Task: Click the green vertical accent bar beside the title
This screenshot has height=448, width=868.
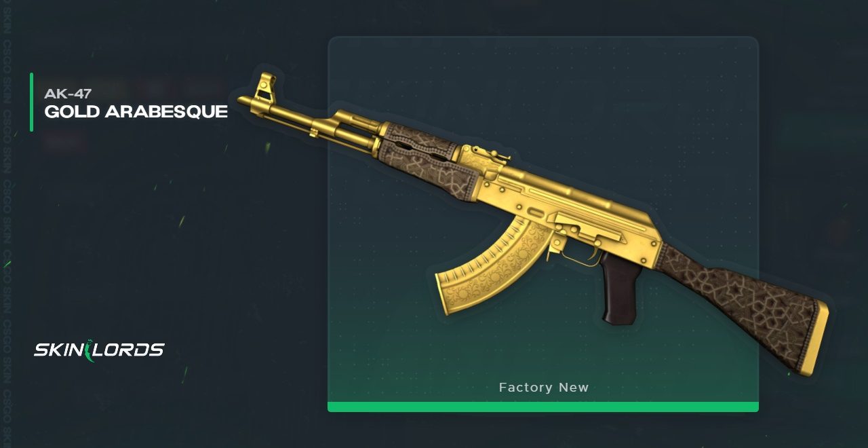Action: (x=31, y=102)
